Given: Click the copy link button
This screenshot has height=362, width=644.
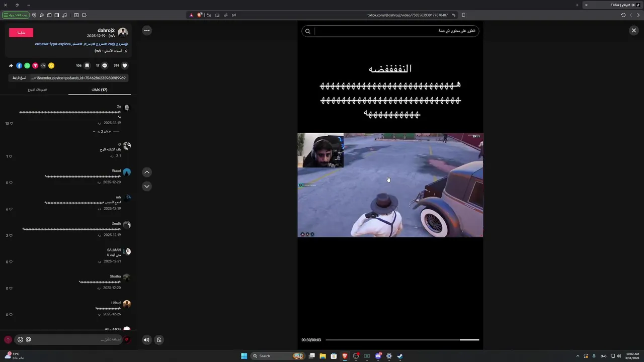Looking at the screenshot, I should [19, 78].
